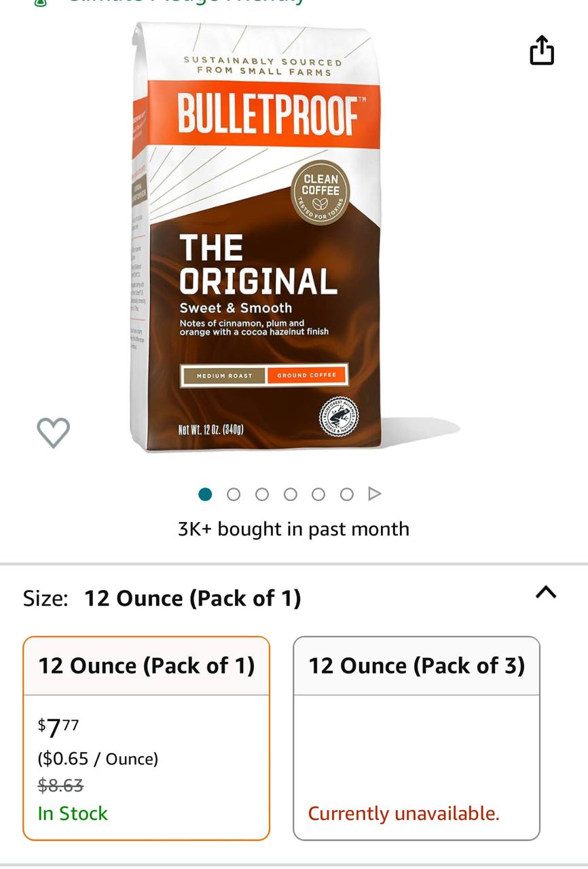Screen dimensions: 588x869
Task: Play product video via triangle icon
Action: (x=374, y=494)
